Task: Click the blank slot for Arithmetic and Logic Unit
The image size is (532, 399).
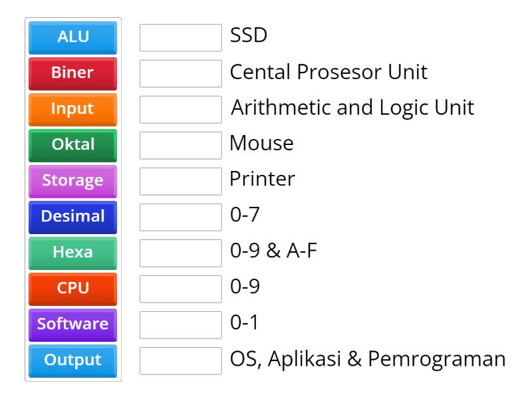Action: (180, 110)
